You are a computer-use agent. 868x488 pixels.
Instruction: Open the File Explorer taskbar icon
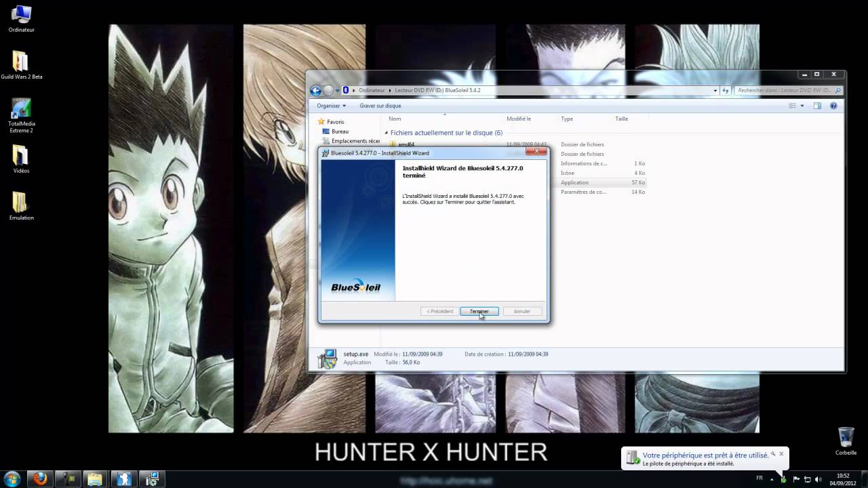(x=94, y=479)
